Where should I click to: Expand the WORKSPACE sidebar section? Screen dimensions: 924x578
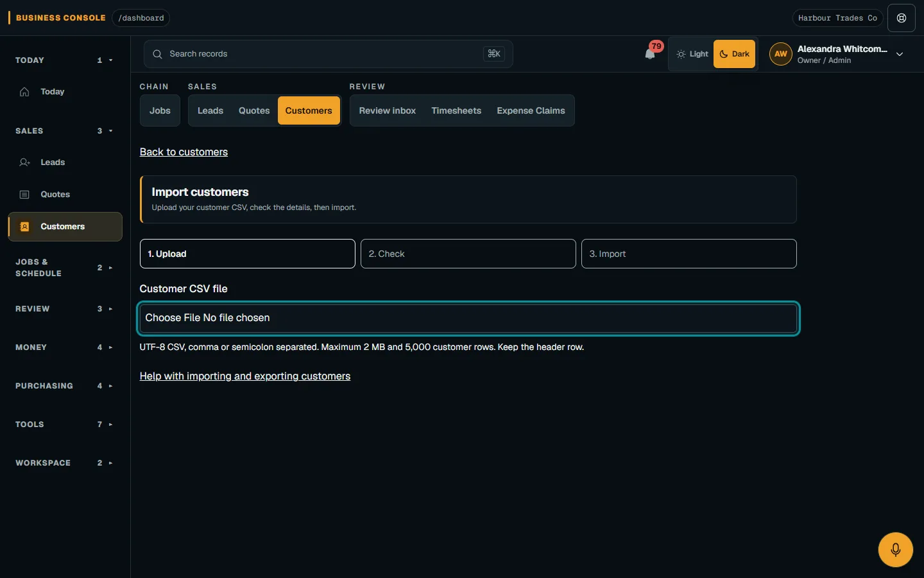(x=65, y=463)
